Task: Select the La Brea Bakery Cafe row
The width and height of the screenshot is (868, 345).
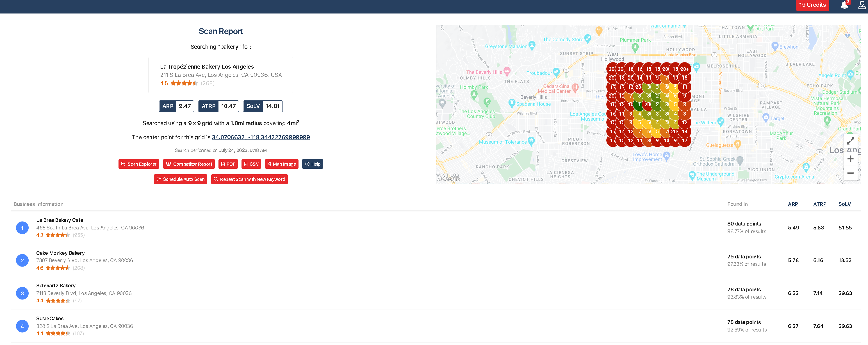Action: [x=60, y=220]
